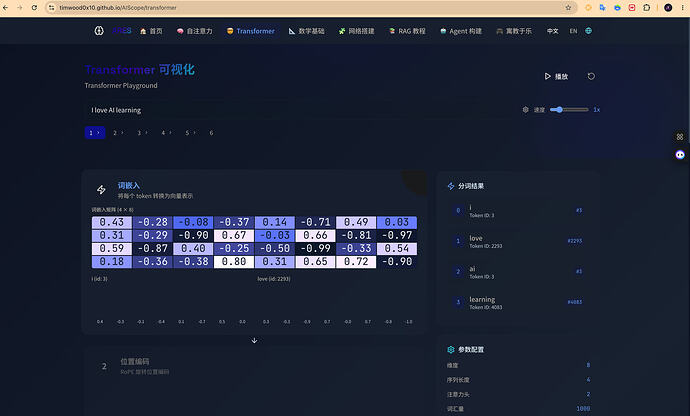690x416 pixels.
Task: Select the love token in results
Action: (518, 241)
